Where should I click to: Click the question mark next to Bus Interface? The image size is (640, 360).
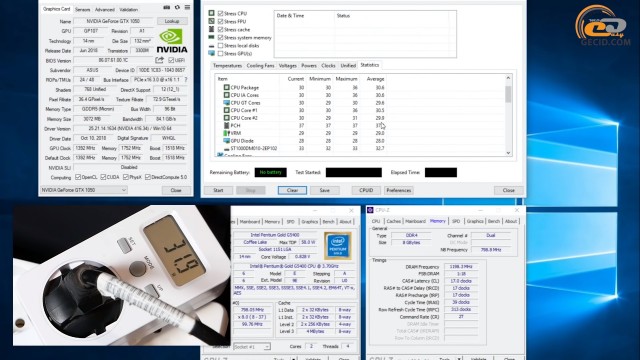tap(186, 80)
